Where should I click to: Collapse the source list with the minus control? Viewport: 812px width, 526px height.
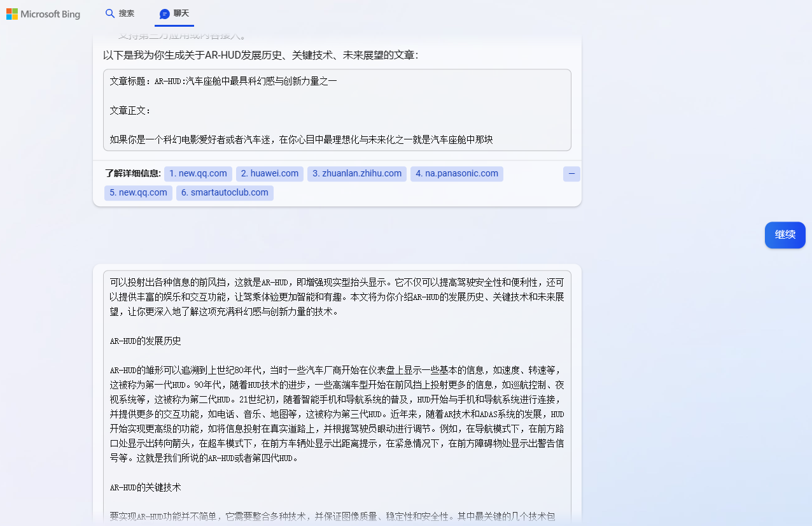571,173
